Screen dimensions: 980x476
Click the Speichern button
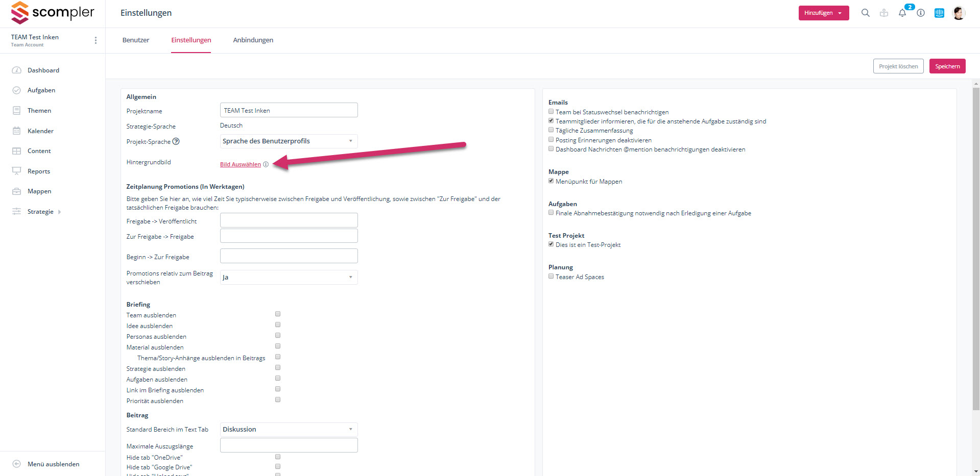[x=947, y=66]
